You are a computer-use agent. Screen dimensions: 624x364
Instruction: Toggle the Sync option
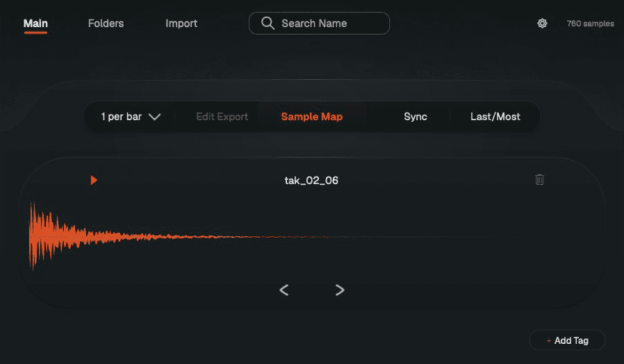coord(416,117)
